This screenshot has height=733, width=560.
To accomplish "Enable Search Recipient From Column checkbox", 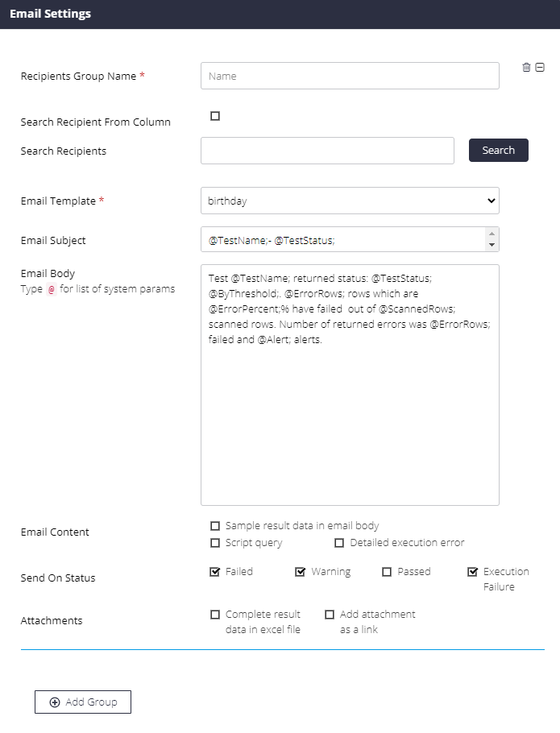I will coord(215,116).
